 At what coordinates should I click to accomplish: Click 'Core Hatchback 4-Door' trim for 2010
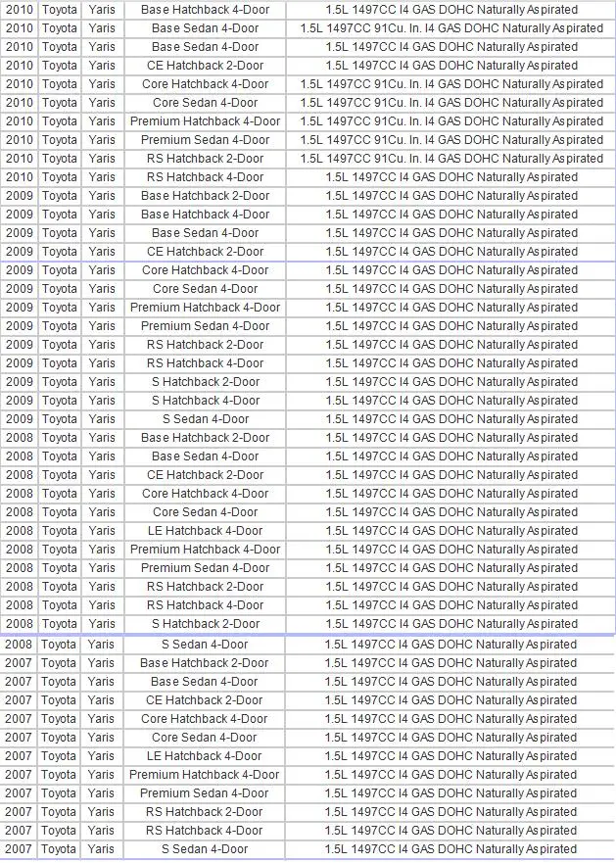click(x=206, y=84)
